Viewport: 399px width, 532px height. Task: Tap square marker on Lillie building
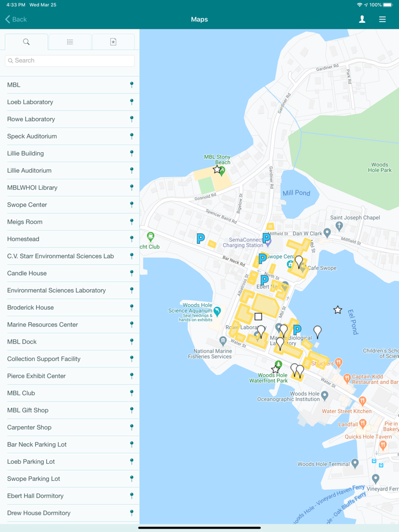pos(258,317)
